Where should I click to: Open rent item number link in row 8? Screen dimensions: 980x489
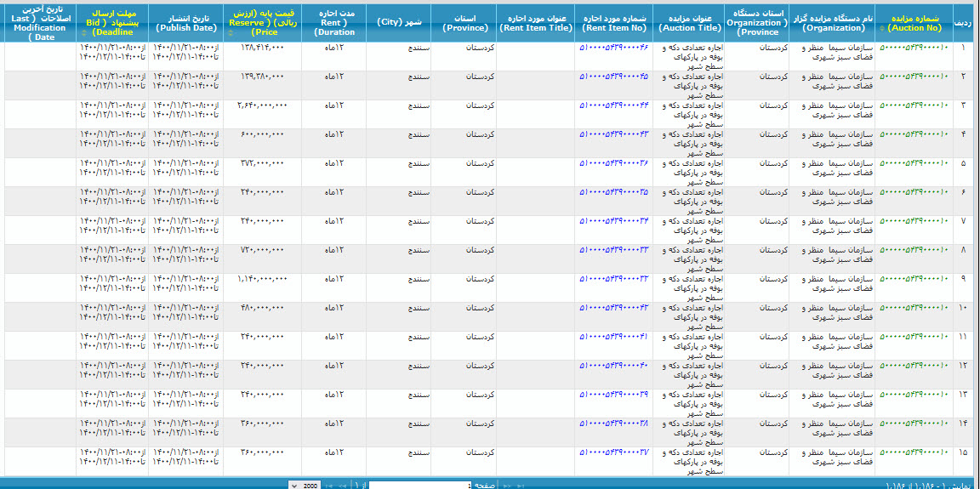(x=613, y=250)
